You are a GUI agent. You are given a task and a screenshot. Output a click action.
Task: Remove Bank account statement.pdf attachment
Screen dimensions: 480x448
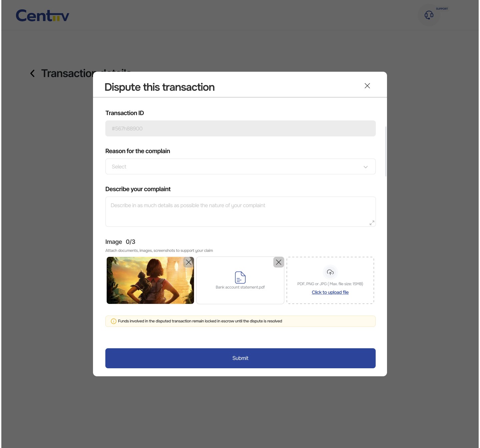tap(279, 262)
